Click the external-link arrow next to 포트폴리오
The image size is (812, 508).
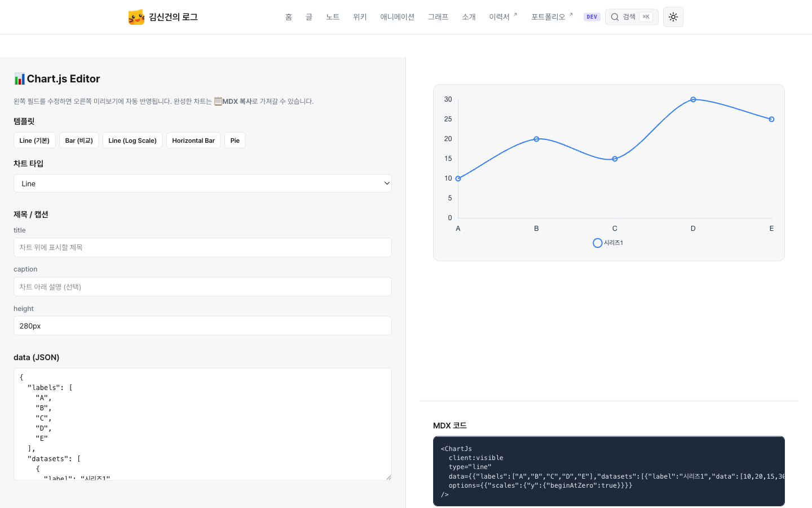(571, 15)
